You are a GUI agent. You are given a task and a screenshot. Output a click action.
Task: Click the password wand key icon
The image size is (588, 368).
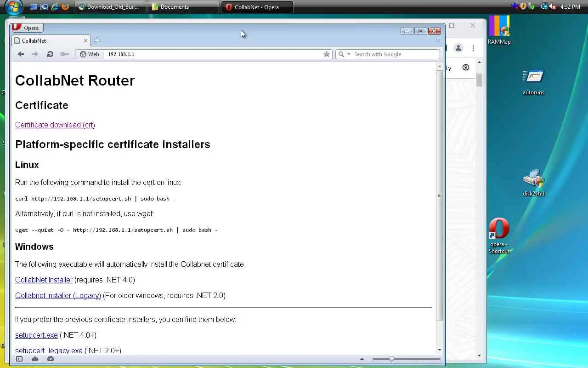[x=65, y=54]
